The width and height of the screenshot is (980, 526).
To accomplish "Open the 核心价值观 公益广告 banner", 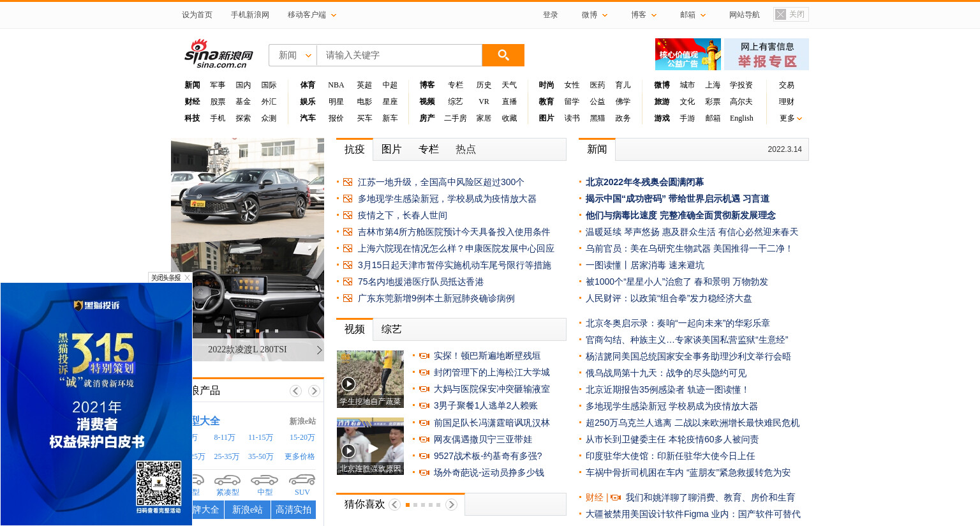I will 688,54.
